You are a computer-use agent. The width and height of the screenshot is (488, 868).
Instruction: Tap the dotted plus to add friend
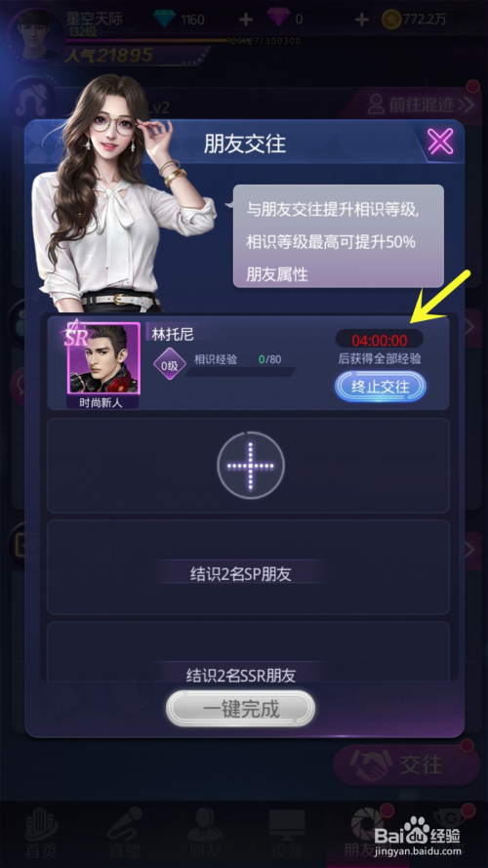251,466
